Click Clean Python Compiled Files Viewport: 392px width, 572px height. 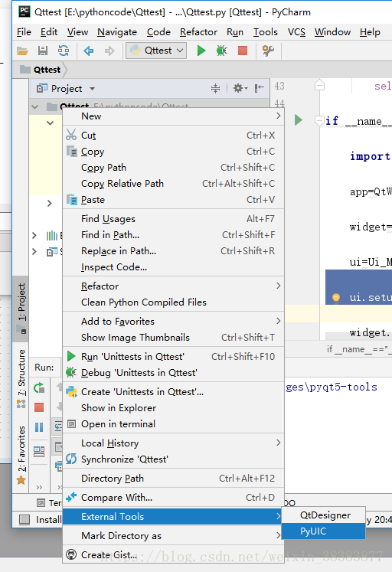(x=173, y=302)
